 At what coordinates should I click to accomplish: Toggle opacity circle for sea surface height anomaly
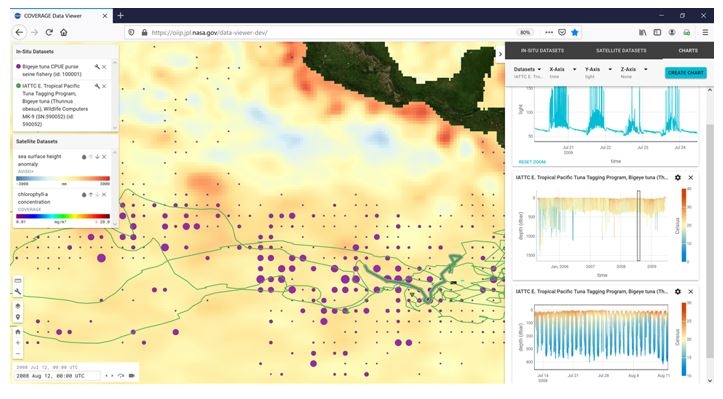84,157
